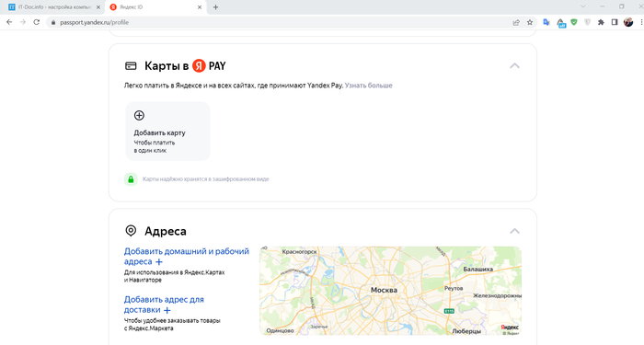This screenshot has width=644, height=345.
Task: Switch to the Яндекс ID tab
Action: tap(155, 7)
